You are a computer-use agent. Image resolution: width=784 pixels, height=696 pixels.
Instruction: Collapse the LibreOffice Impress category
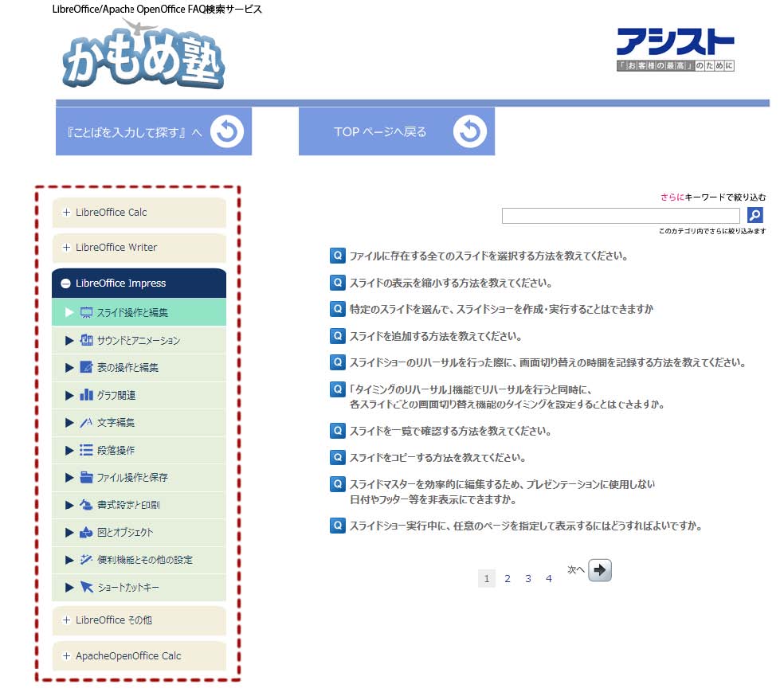click(x=139, y=283)
